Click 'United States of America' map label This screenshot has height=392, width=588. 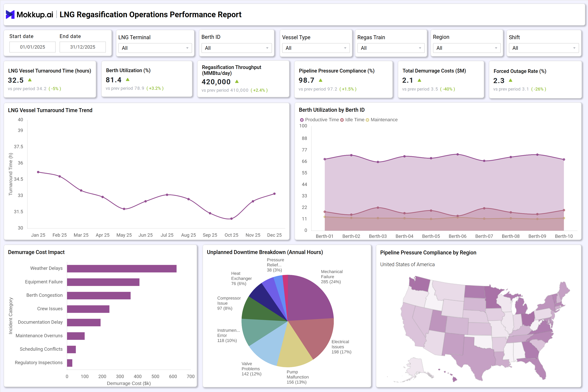coord(407,264)
